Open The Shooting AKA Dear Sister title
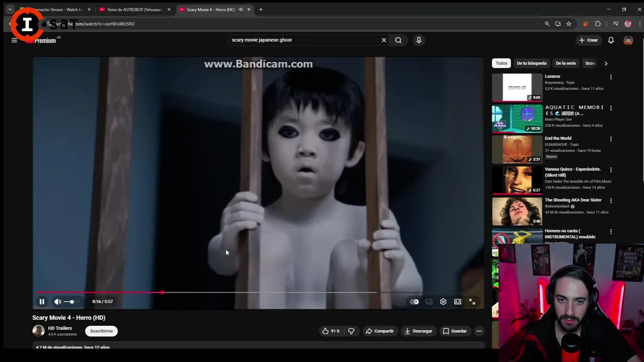The height and width of the screenshot is (362, 644). [573, 200]
